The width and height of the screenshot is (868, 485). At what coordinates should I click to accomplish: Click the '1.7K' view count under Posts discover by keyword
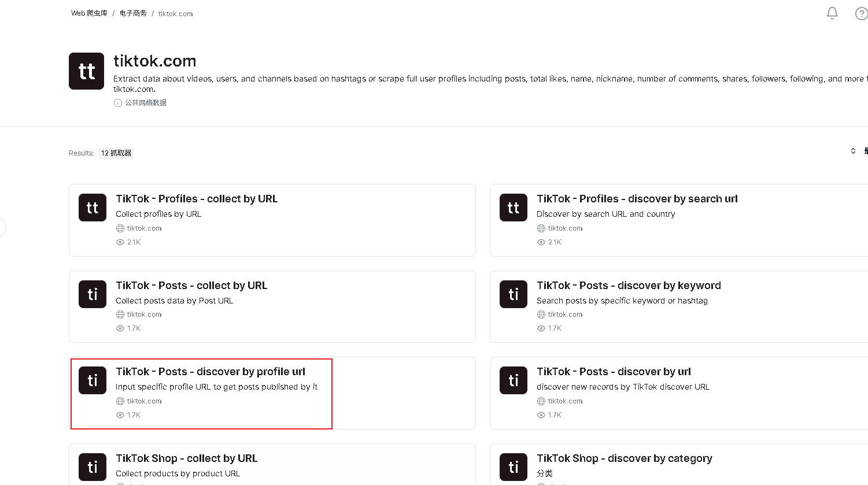point(555,328)
